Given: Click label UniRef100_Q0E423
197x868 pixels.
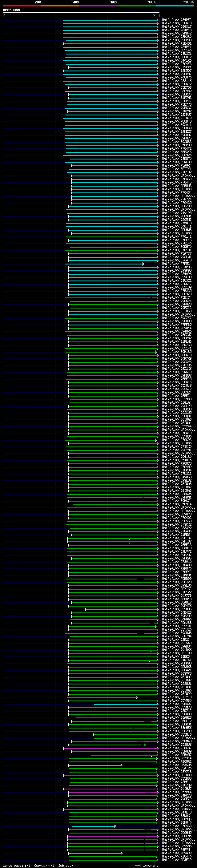Looking at the screenshot, I should [177, 612].
